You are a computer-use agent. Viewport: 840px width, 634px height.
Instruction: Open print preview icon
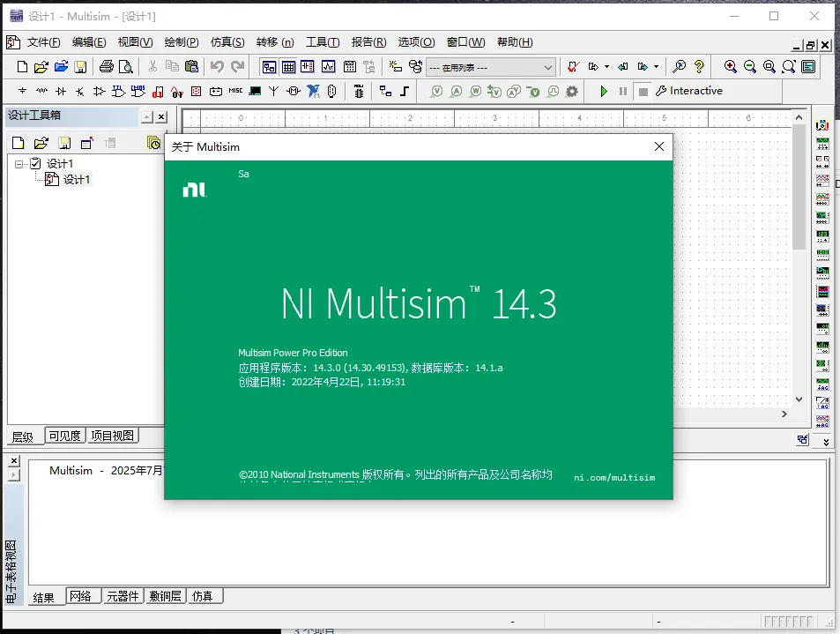(x=126, y=66)
